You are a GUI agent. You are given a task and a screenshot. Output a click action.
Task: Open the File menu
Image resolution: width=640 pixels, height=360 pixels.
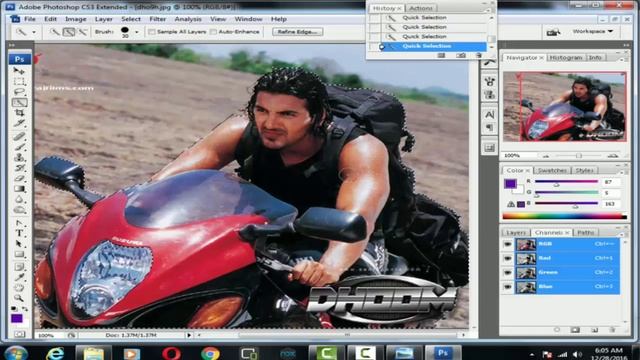[30, 19]
